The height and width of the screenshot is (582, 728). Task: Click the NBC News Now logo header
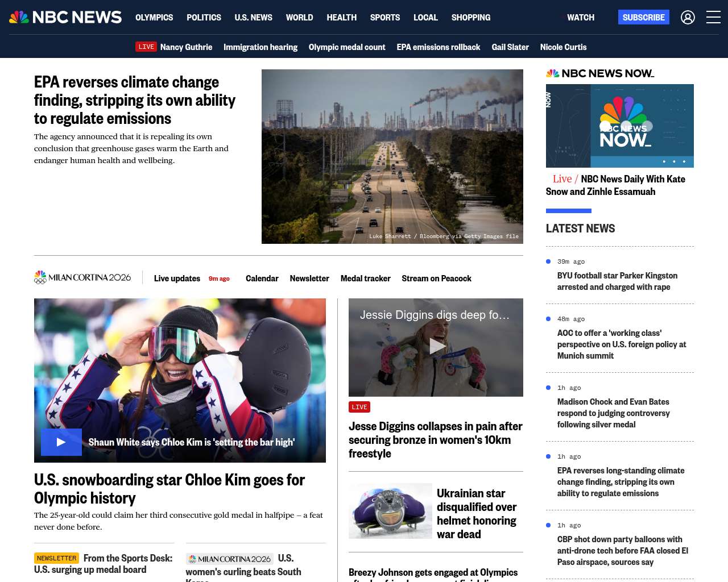pos(600,73)
